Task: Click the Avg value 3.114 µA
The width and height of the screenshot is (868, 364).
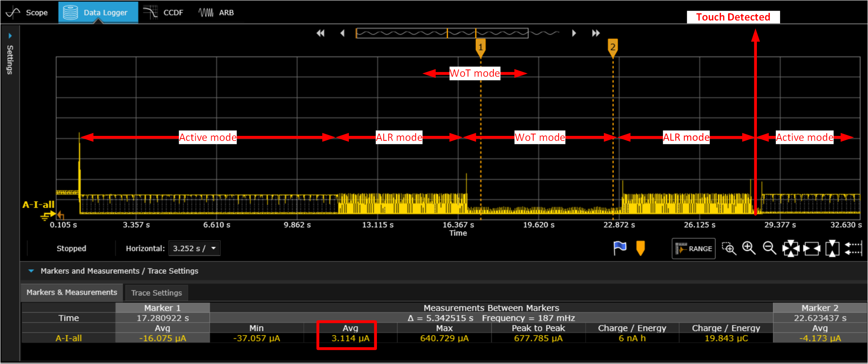Action: tap(350, 338)
